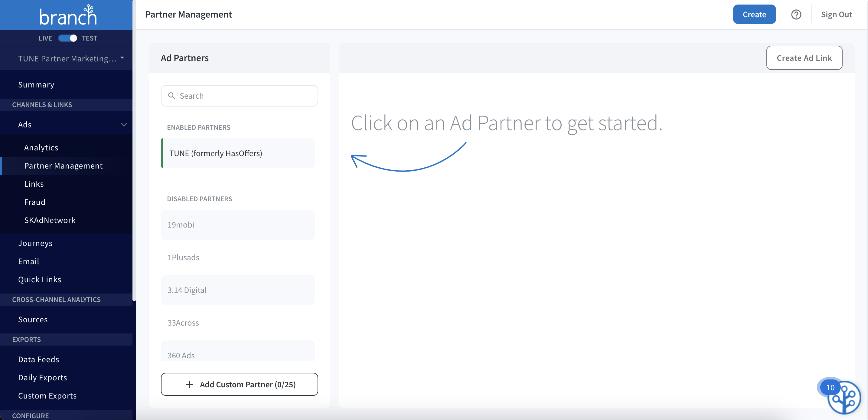Select the 360 Ads partner
The width and height of the screenshot is (868, 420).
[x=238, y=351]
